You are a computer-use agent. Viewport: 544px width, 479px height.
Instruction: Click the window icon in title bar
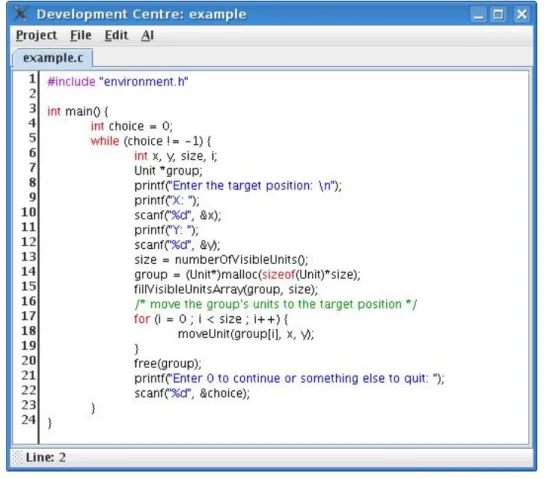click(x=20, y=14)
